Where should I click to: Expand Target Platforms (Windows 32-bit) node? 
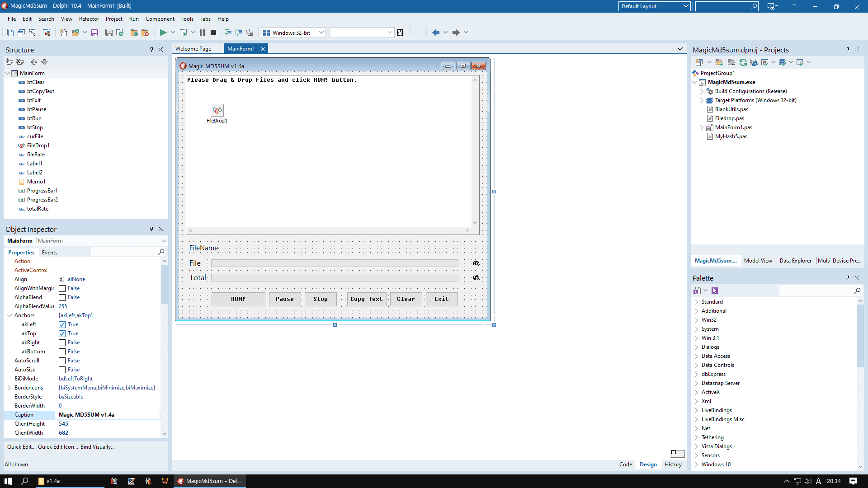coord(702,100)
